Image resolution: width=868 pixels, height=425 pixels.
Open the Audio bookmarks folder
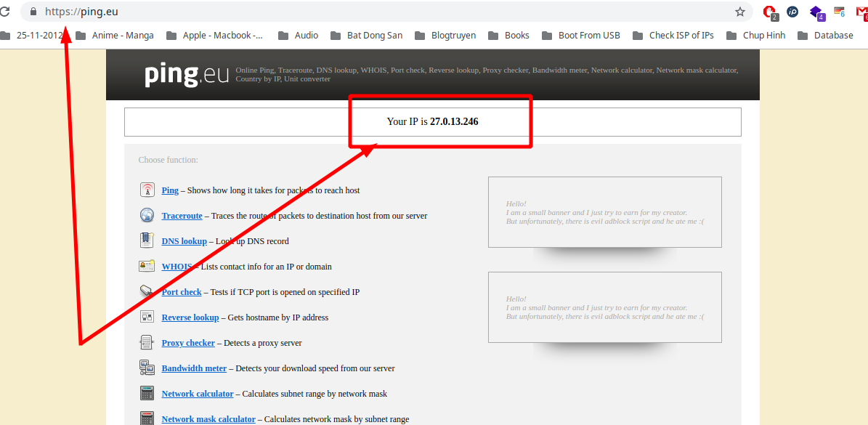click(x=299, y=36)
